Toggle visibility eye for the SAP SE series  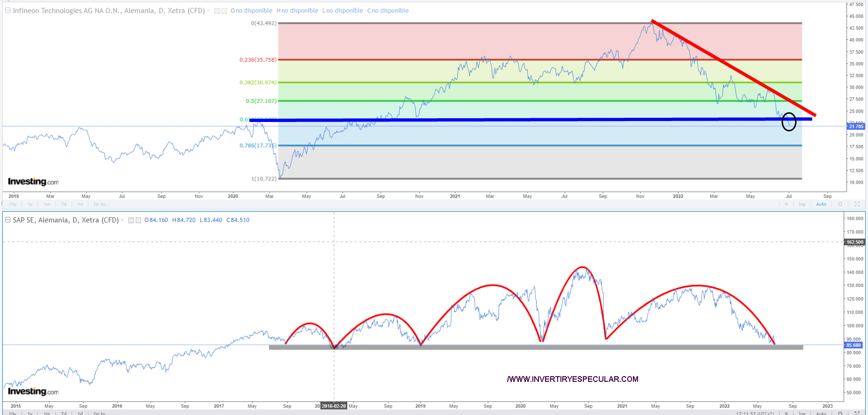pyautogui.click(x=131, y=220)
